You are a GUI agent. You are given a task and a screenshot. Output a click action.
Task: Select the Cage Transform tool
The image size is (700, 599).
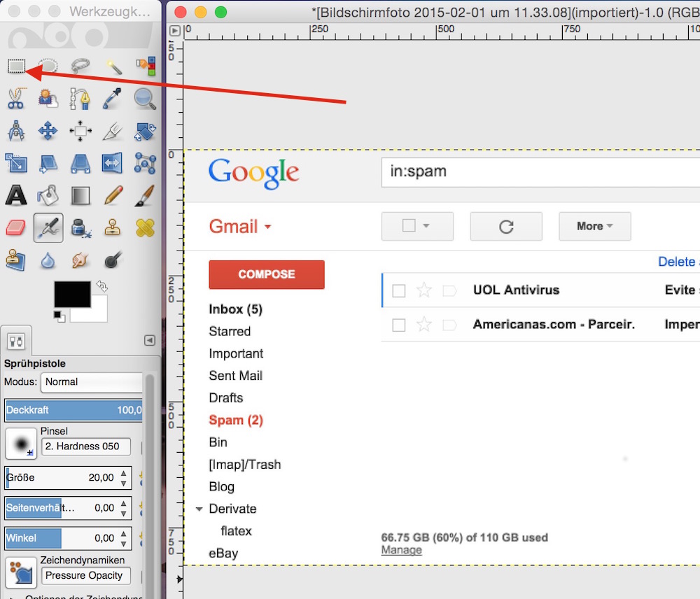pyautogui.click(x=146, y=163)
